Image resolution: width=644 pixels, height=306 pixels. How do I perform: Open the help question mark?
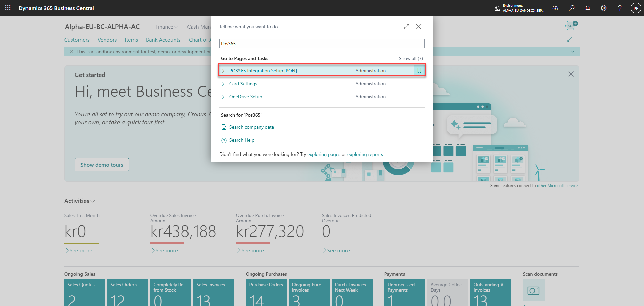coord(620,8)
